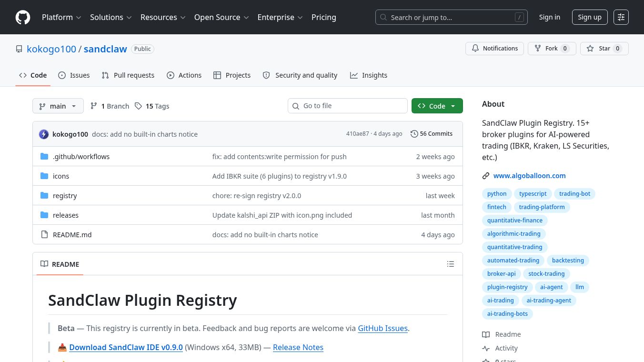Click the Search or jump to field
This screenshot has width=644, height=362.
pyautogui.click(x=452, y=17)
